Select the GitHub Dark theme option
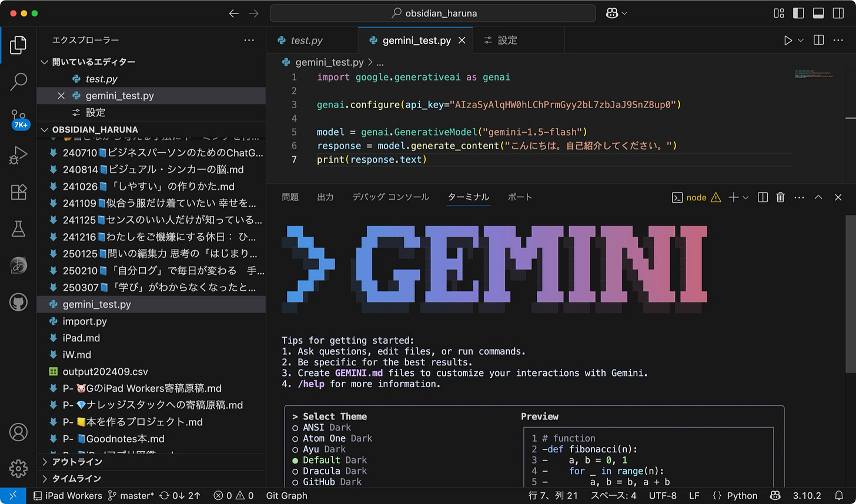856x504 pixels. point(327,482)
